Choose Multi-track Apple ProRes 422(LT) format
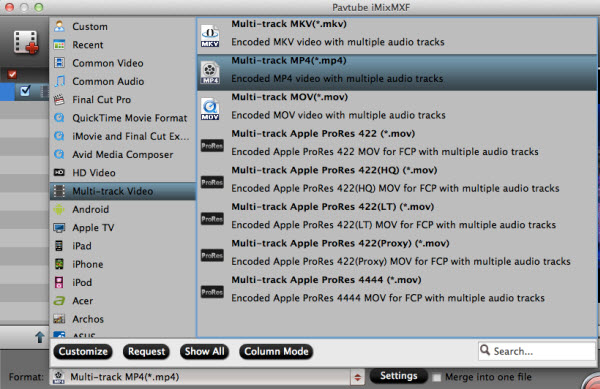This screenshot has height=389, width=600. 397,219
